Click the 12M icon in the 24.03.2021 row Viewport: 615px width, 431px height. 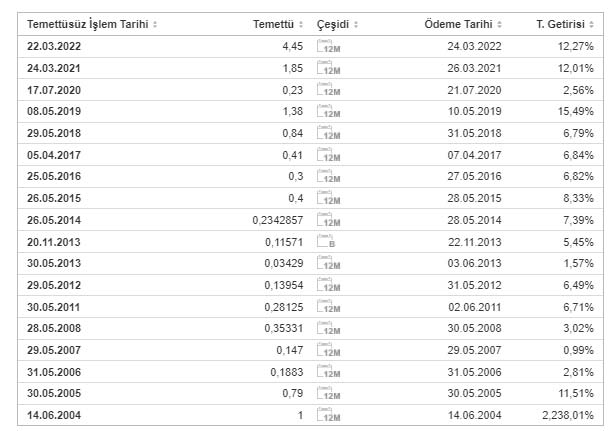pyautogui.click(x=328, y=68)
